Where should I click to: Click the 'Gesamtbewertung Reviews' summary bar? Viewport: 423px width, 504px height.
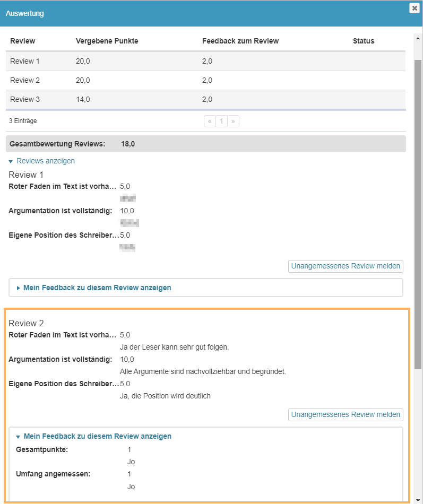205,144
